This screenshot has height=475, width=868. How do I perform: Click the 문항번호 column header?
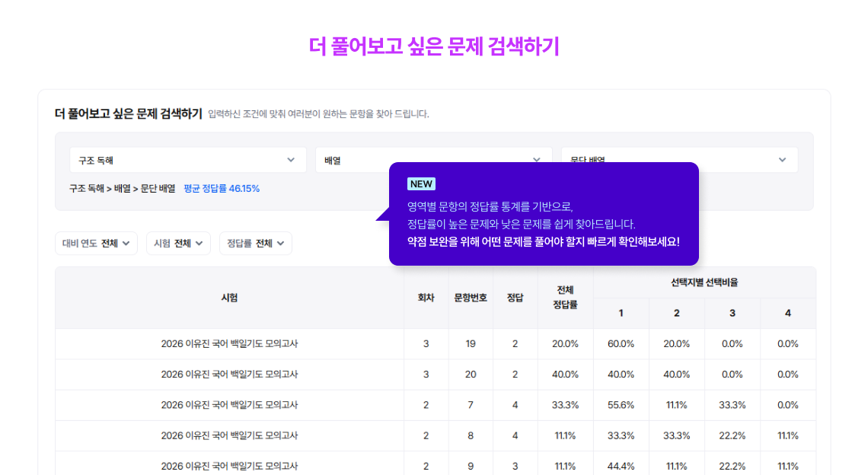point(471,298)
